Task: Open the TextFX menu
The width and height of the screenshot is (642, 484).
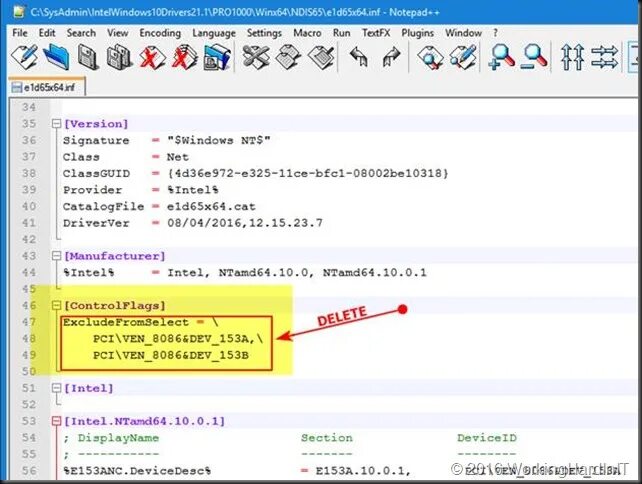Action: (x=376, y=33)
